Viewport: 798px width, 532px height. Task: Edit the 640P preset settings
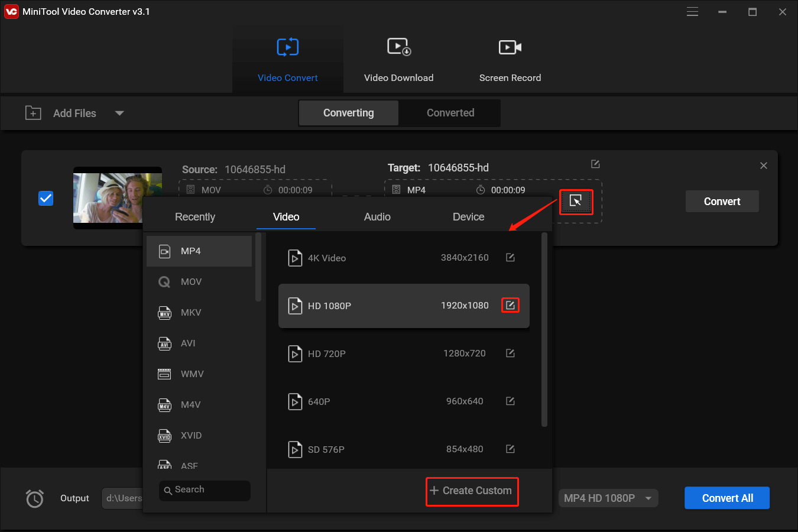(x=510, y=401)
